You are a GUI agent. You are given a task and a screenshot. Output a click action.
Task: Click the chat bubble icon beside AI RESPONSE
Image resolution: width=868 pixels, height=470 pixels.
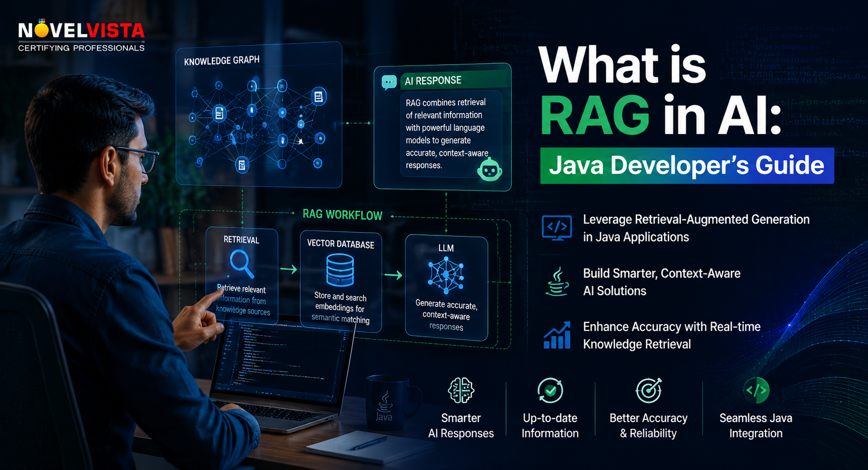point(389,81)
